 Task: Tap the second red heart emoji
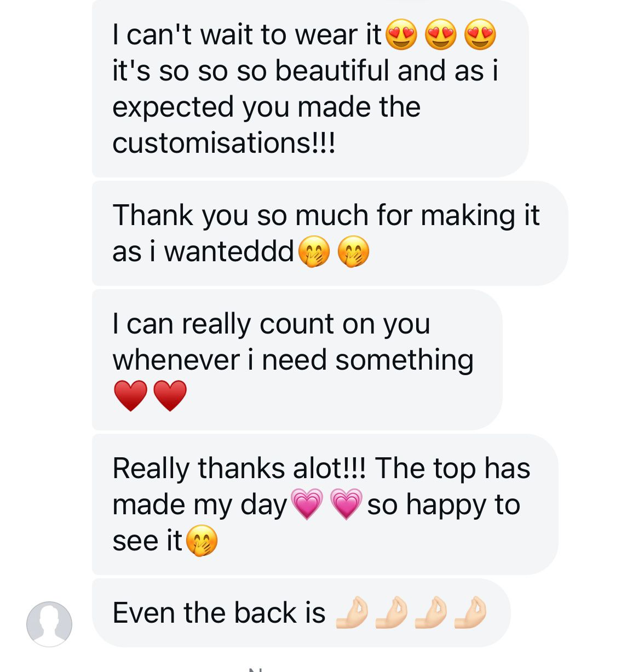tap(170, 396)
